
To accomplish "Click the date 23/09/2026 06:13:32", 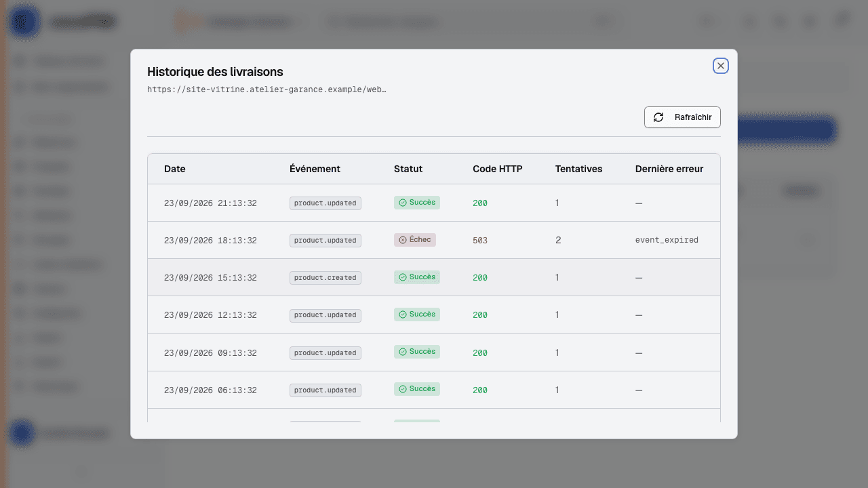I will coord(210,390).
